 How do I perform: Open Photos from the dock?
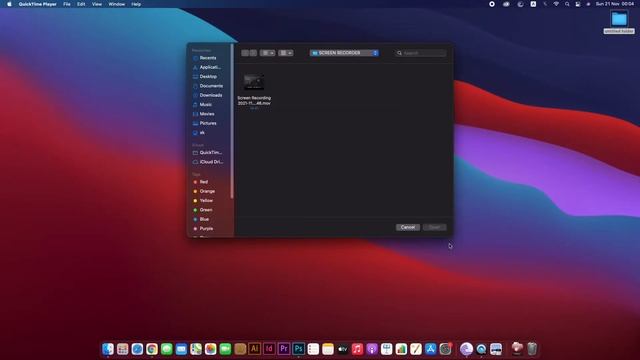coord(211,349)
